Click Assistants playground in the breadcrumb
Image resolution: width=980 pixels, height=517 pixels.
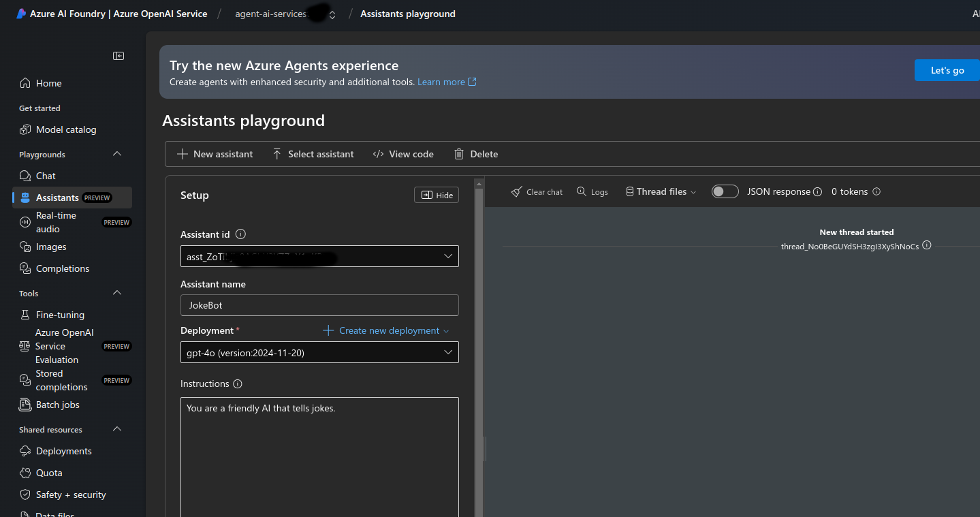(408, 14)
